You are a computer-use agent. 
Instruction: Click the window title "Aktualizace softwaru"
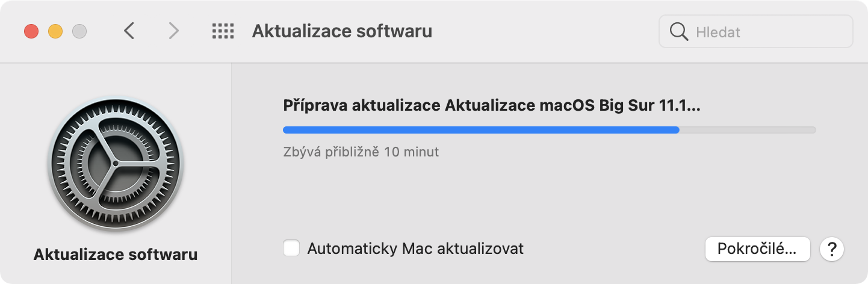pyautogui.click(x=342, y=31)
